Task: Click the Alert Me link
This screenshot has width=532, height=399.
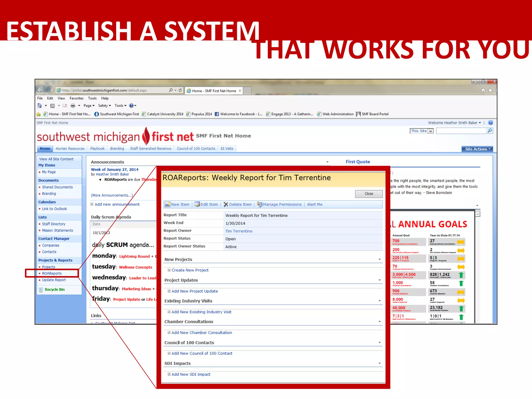Action: click(315, 204)
